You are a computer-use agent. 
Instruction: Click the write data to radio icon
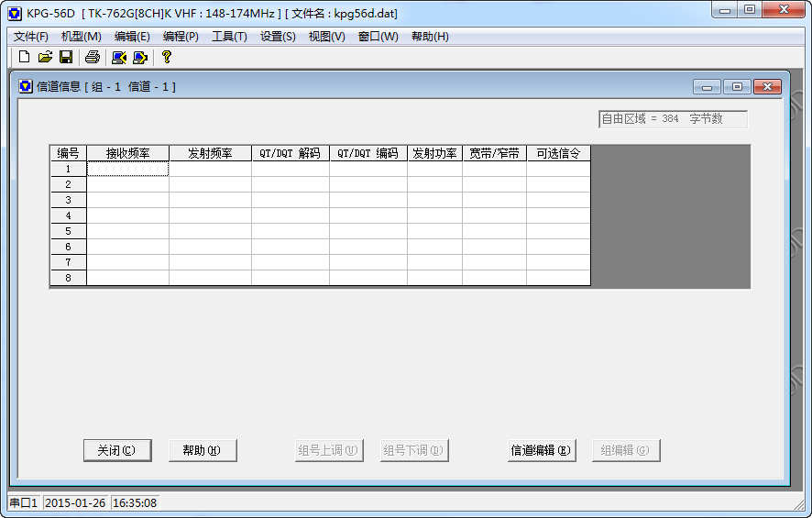pos(139,57)
